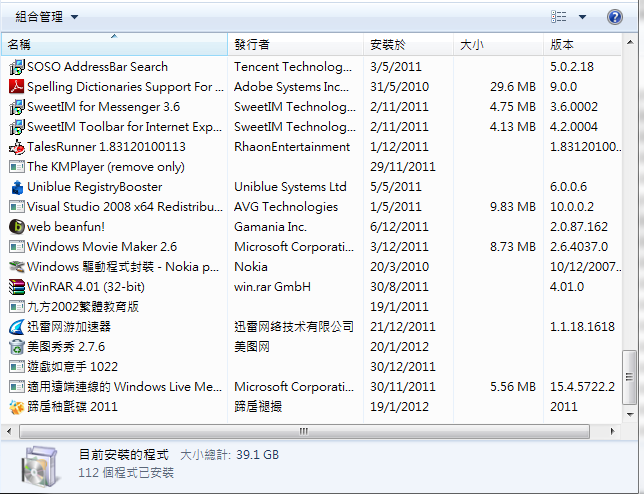Click version 4.2.0004 cell
The height and width of the screenshot is (494, 644).
click(x=573, y=127)
